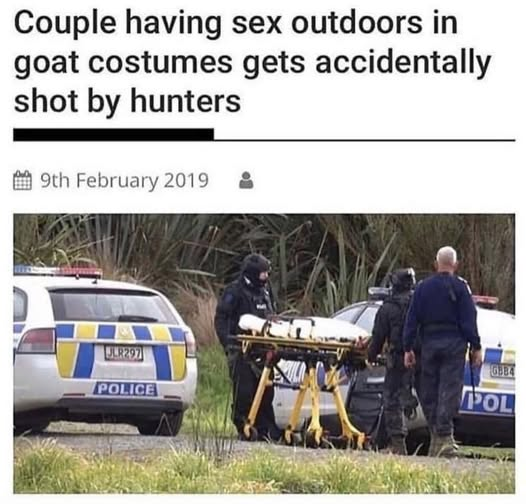This screenshot has width=526, height=504.
Task: Click the author person icon
Action: 246,181
